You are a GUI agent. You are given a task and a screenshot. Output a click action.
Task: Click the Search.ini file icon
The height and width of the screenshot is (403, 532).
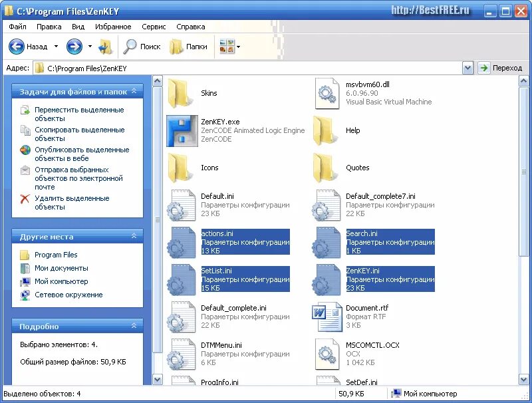pyautogui.click(x=327, y=243)
